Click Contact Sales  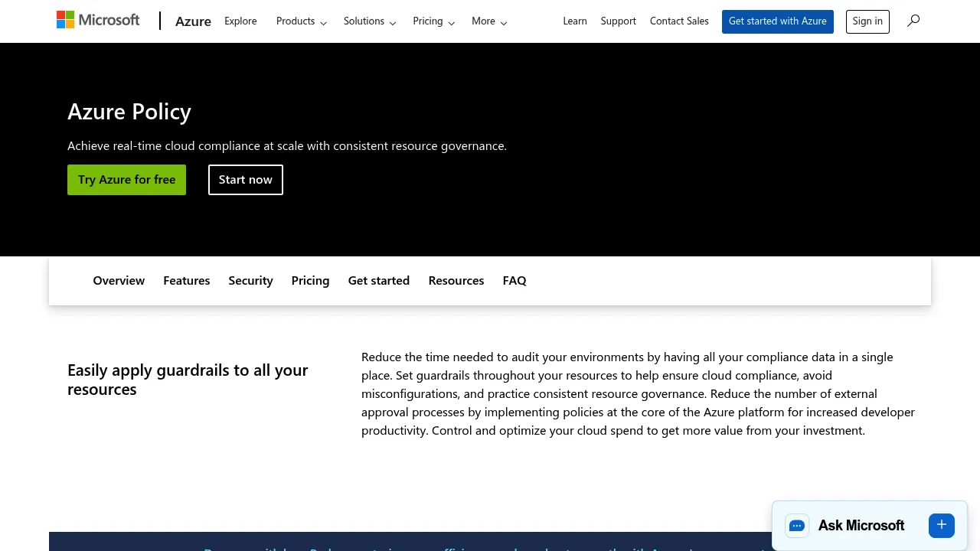point(679,21)
